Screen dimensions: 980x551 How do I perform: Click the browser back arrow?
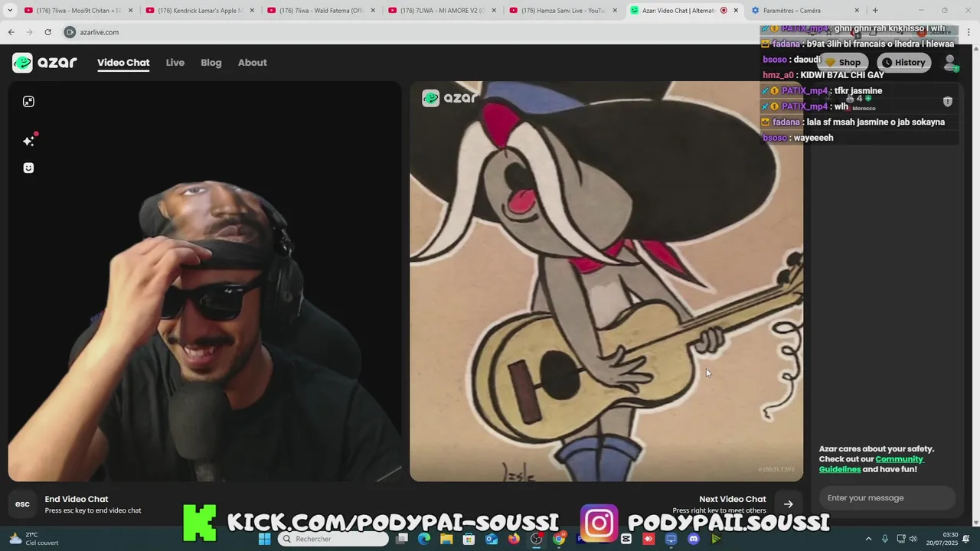pos(11,32)
